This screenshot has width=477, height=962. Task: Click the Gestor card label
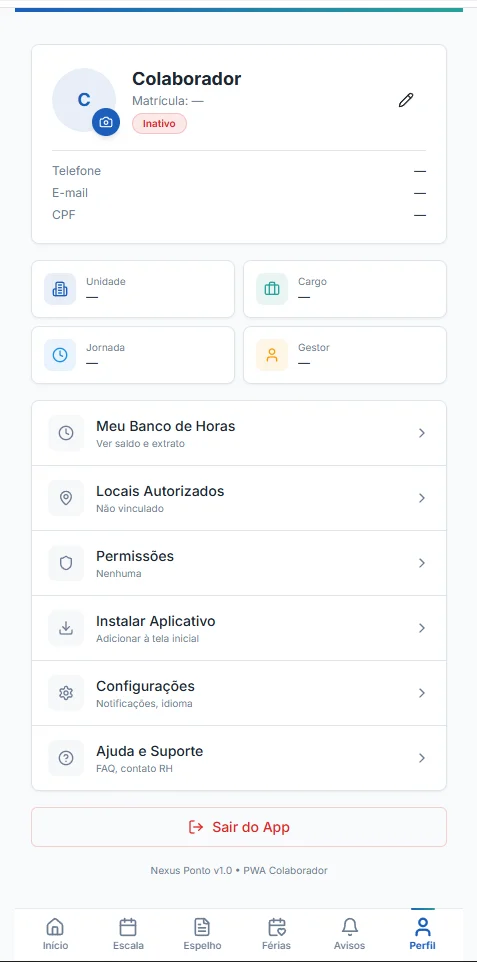coord(314,347)
